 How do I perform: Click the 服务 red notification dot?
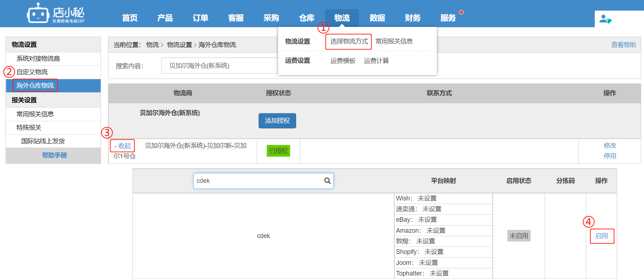461,12
